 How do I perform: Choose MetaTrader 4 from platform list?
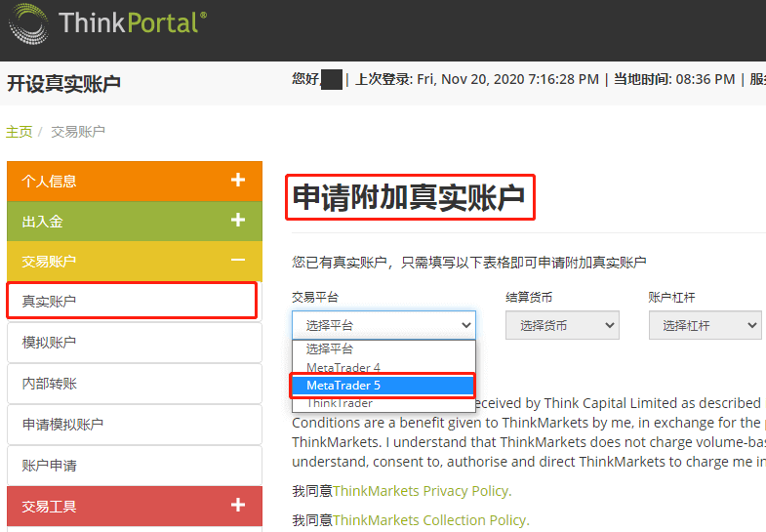pyautogui.click(x=383, y=367)
